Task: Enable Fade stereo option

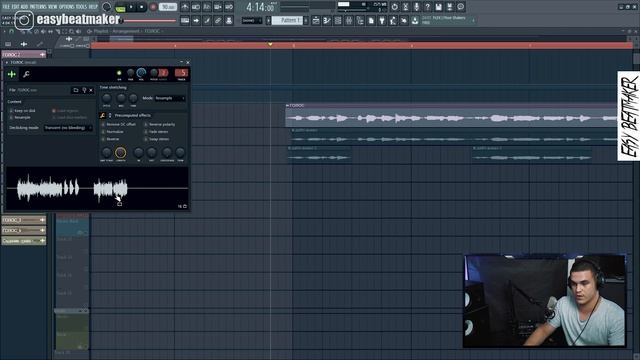Action: pyautogui.click(x=156, y=132)
